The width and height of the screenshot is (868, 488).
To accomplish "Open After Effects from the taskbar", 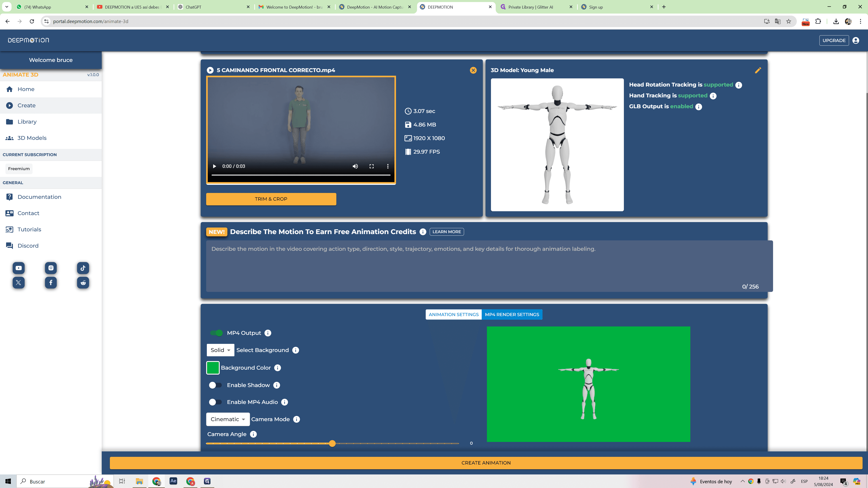I will [x=173, y=481].
